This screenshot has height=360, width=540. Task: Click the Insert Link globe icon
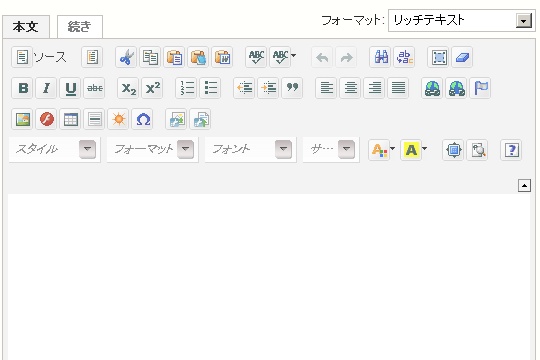(433, 88)
